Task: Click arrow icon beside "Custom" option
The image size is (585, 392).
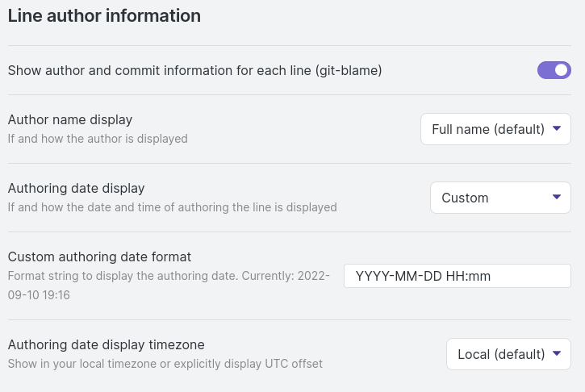Action: pyautogui.click(x=557, y=198)
